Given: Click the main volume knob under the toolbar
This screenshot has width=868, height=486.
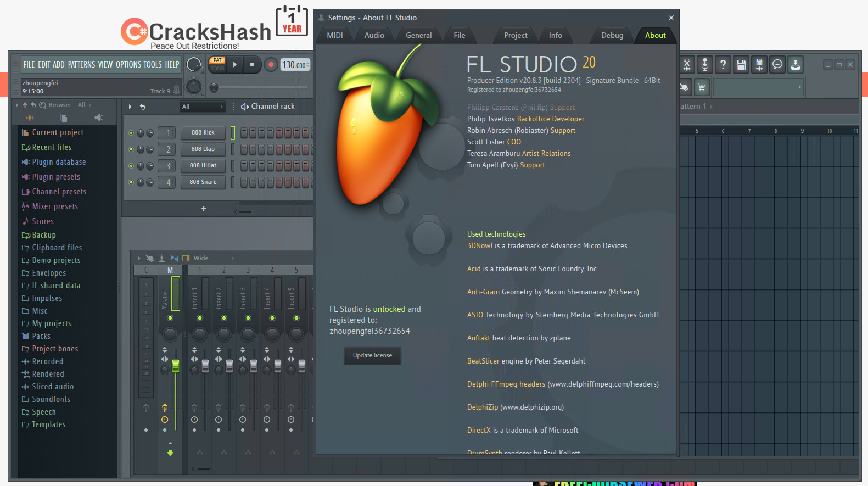Looking at the screenshot, I should click(193, 86).
